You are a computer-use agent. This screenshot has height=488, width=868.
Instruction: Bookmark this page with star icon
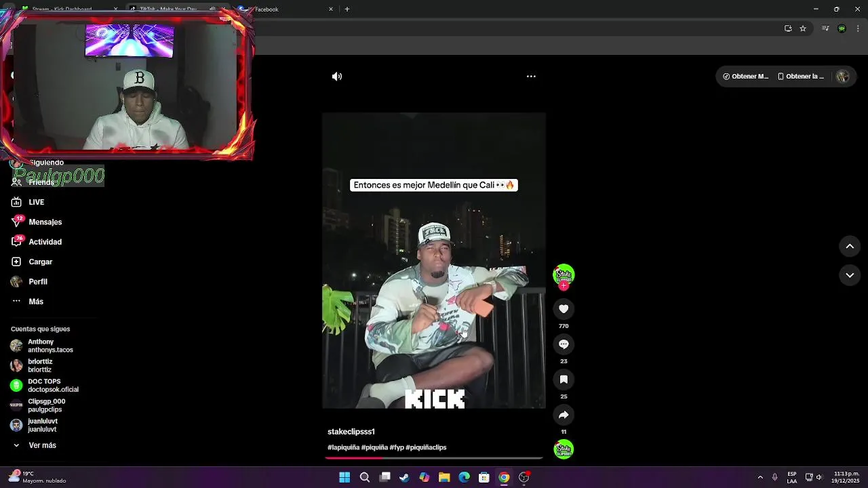point(803,28)
